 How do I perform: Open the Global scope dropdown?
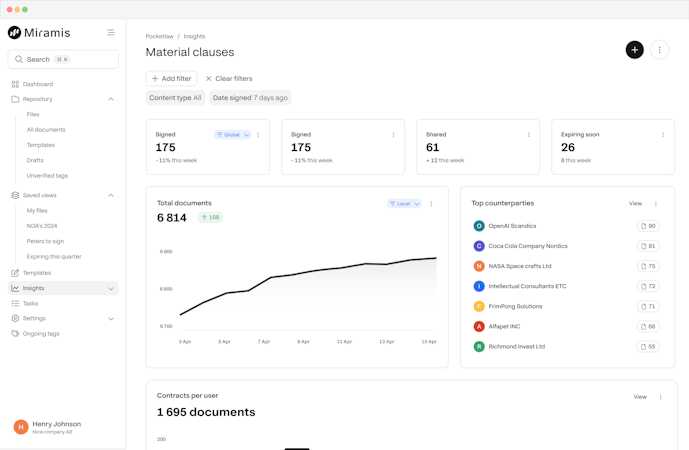tap(232, 135)
